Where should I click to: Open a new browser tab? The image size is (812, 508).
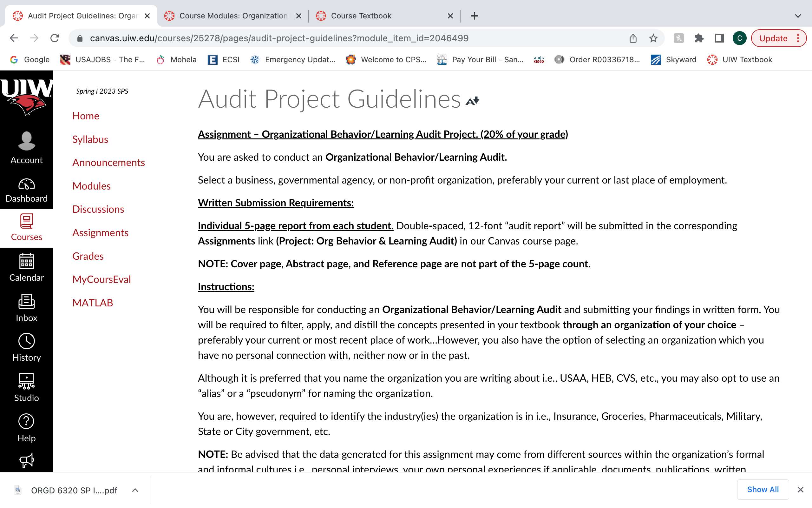click(475, 16)
